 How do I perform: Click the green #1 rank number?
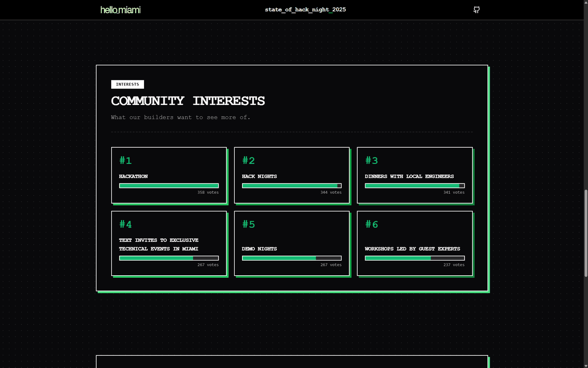(x=125, y=160)
